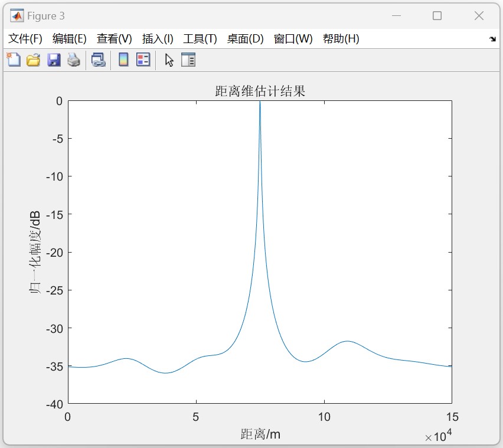Insert a legend using the toolbar icon
The image size is (503, 448).
pos(143,60)
